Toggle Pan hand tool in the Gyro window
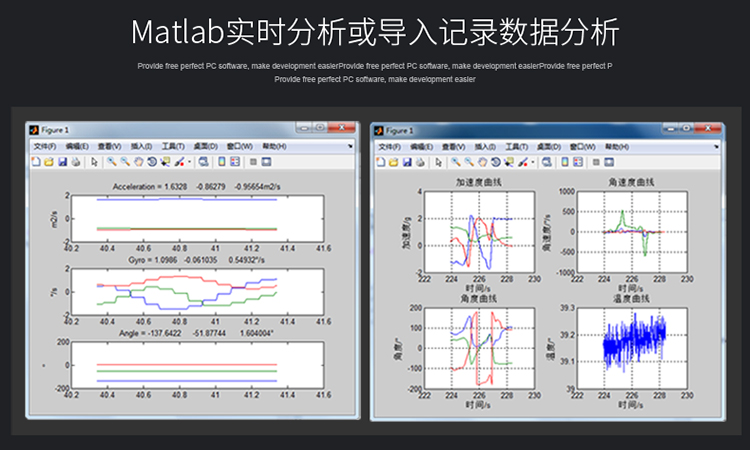Screen dimensions: 750x450 click(x=137, y=160)
